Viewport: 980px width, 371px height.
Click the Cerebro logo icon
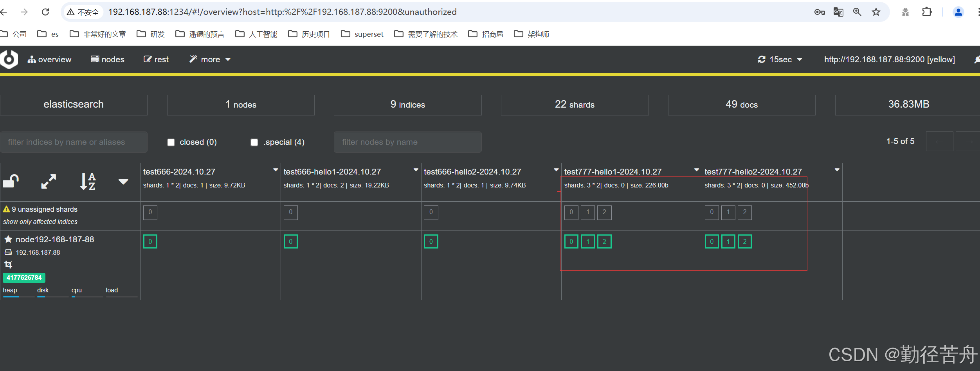[9, 59]
